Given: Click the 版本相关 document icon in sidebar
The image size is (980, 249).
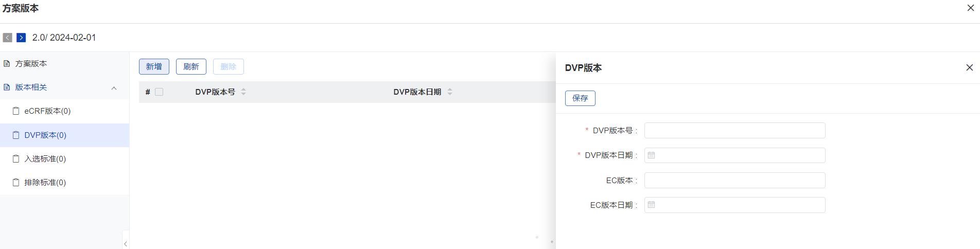Looking at the screenshot, I should click(7, 87).
